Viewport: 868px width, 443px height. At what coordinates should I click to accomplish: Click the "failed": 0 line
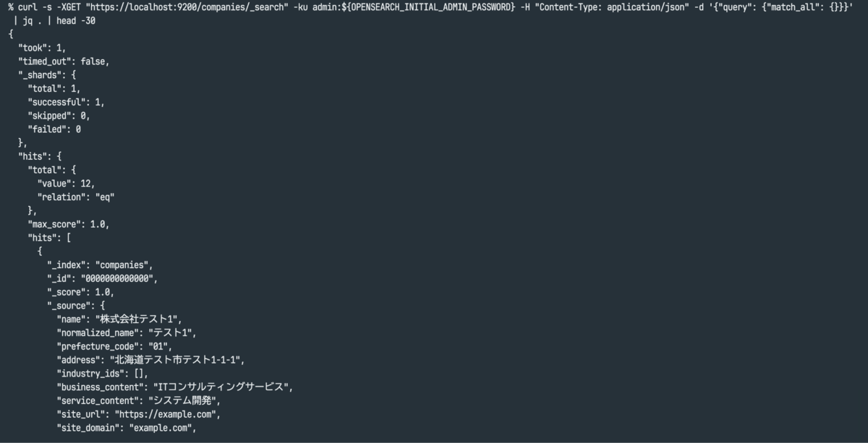click(54, 129)
